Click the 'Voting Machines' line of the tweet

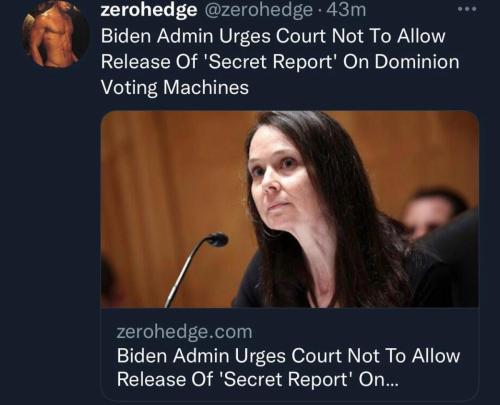pyautogui.click(x=175, y=87)
